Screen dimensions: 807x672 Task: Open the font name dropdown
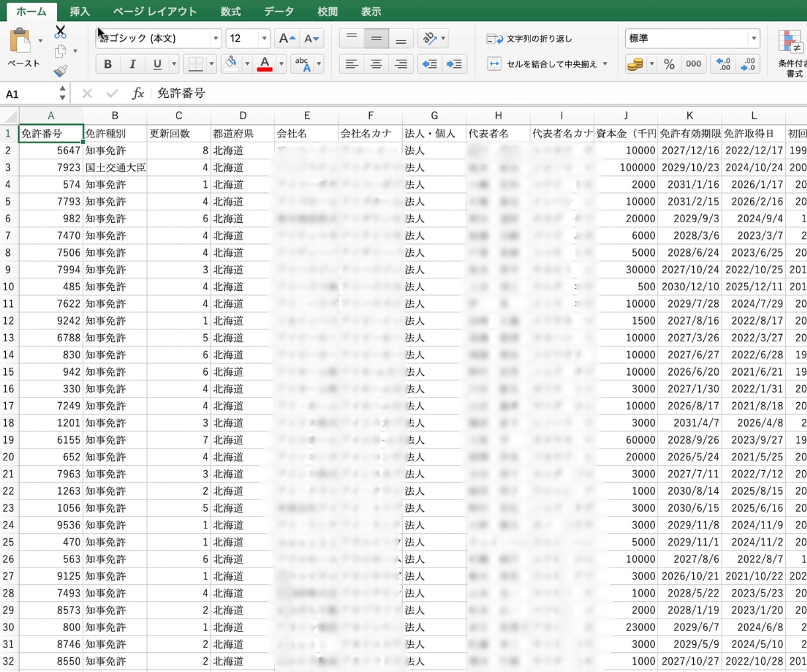[x=216, y=38]
